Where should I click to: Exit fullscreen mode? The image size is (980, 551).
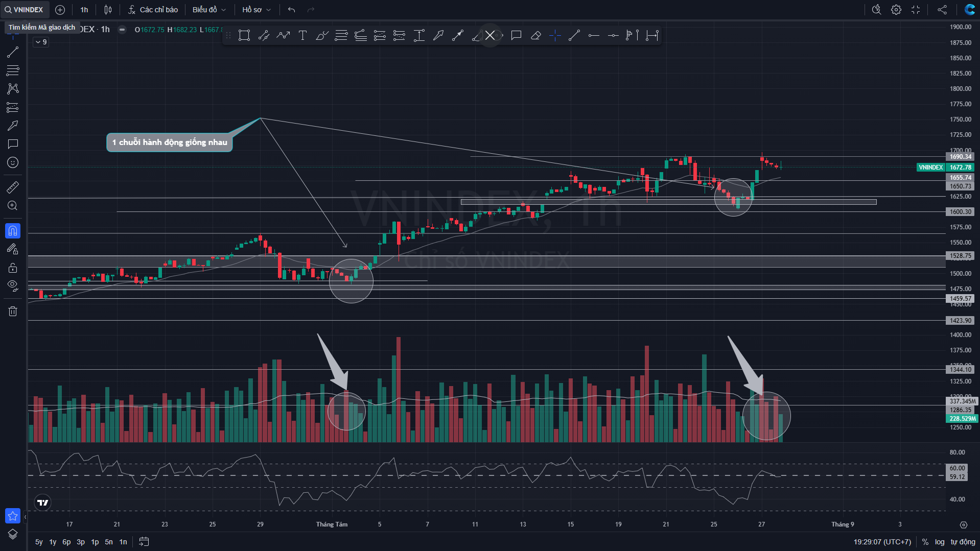(916, 10)
